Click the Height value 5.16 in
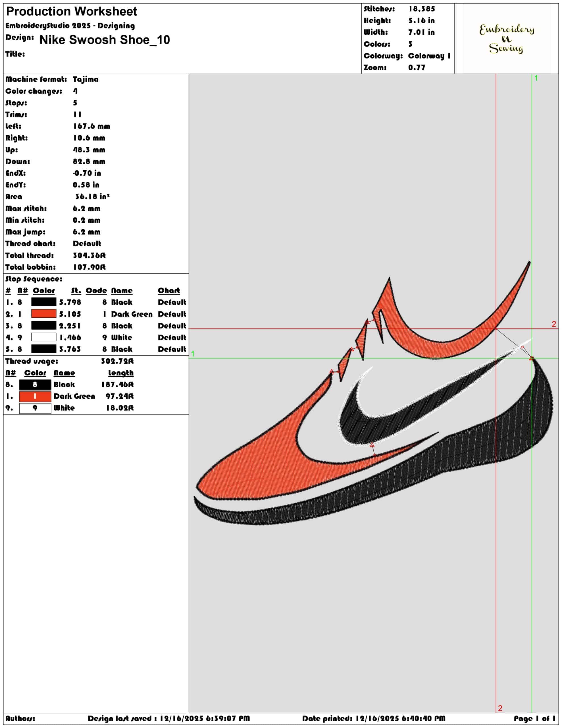 421,21
